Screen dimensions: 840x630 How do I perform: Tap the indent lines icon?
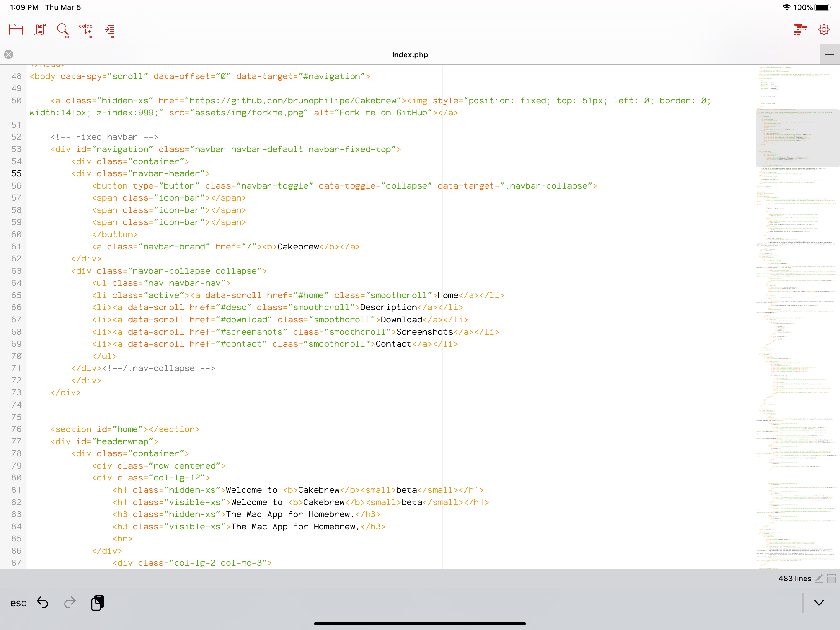(x=110, y=30)
